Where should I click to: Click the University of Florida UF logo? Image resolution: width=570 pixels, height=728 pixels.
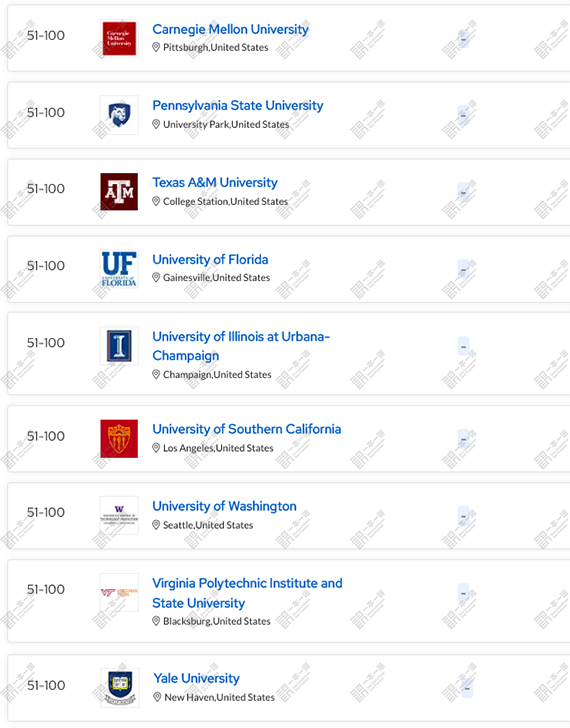[119, 269]
